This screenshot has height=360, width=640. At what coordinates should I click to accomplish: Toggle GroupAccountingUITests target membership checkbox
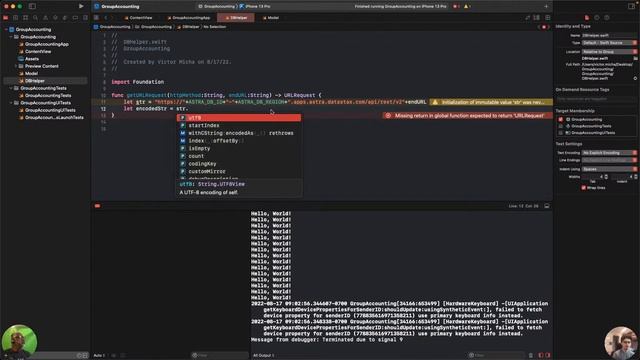point(560,133)
